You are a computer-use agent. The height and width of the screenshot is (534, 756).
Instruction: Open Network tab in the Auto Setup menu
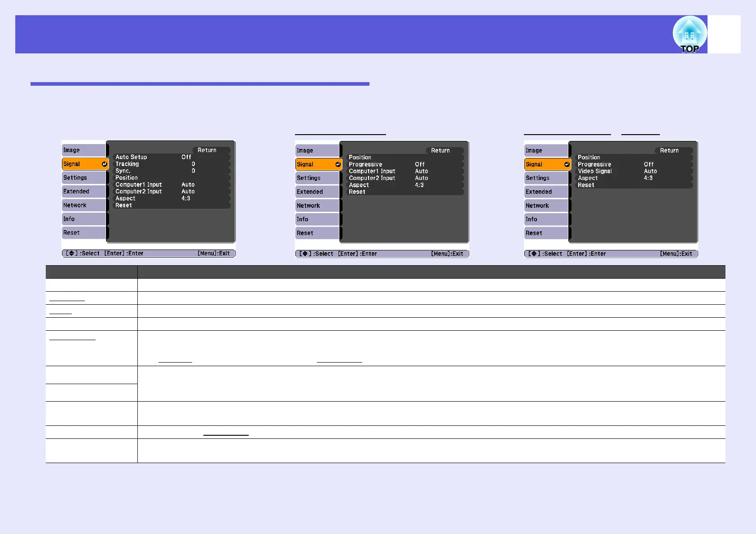click(x=84, y=205)
